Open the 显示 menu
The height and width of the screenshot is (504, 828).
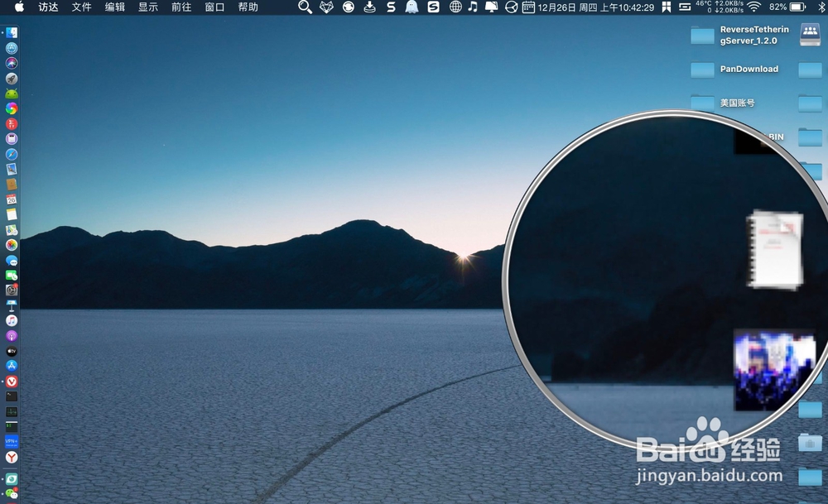148,7
